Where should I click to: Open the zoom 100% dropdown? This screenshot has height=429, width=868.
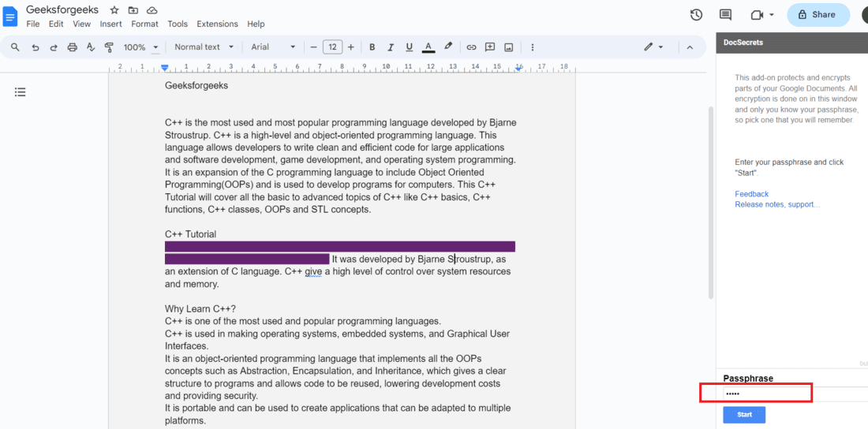(141, 47)
